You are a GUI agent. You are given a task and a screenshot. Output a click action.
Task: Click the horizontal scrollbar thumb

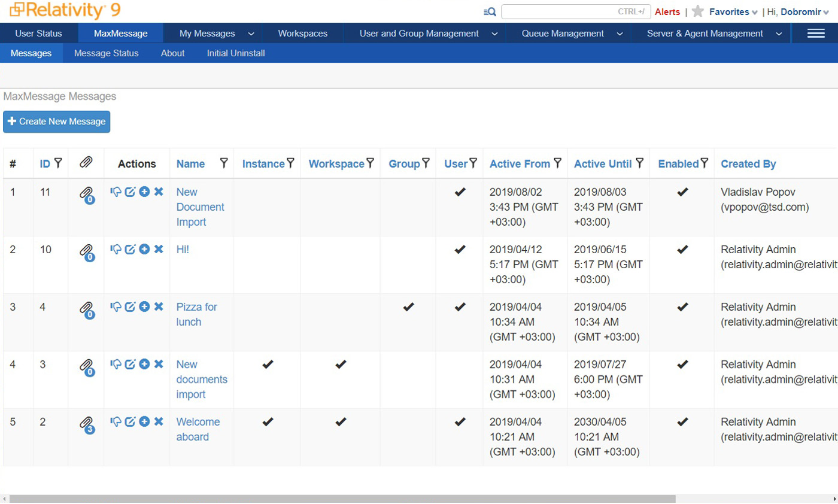[342, 499]
